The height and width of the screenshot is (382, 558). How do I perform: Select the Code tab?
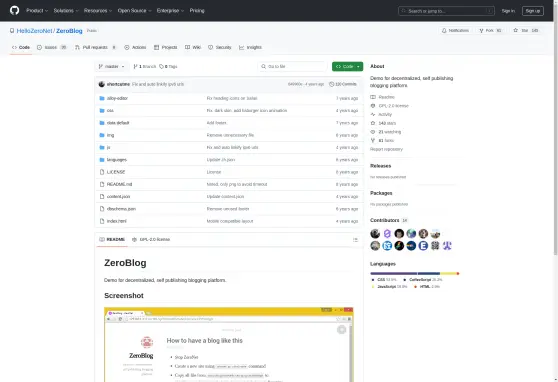click(x=21, y=47)
